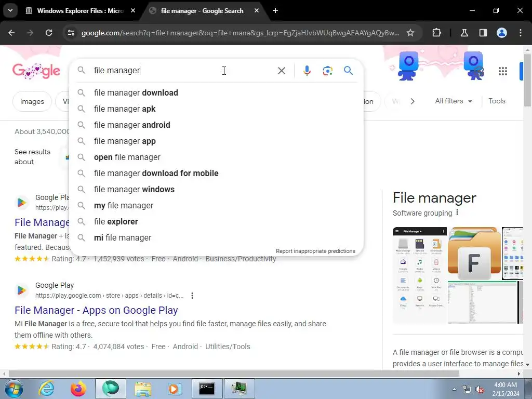Select the Images filter chip

pos(32,101)
